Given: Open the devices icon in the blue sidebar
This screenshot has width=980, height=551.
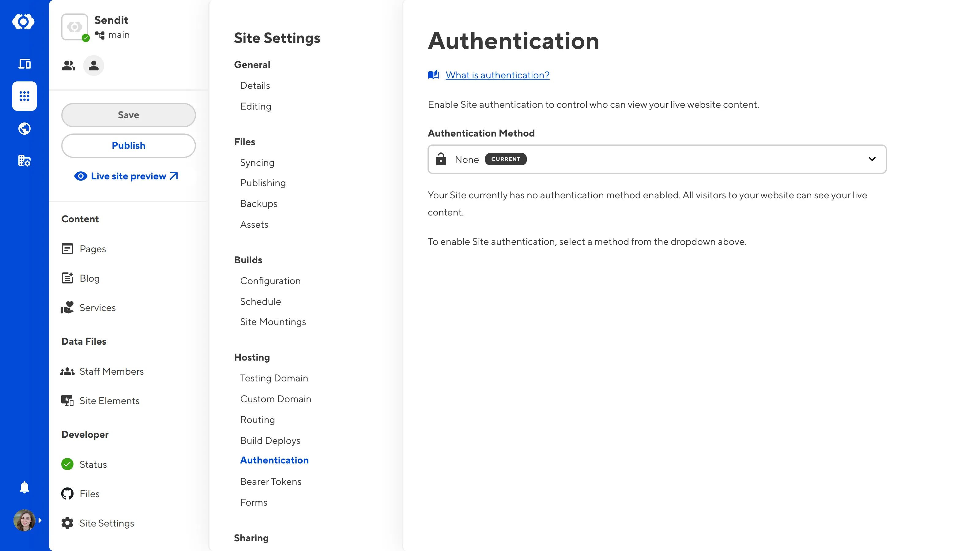Looking at the screenshot, I should [24, 63].
